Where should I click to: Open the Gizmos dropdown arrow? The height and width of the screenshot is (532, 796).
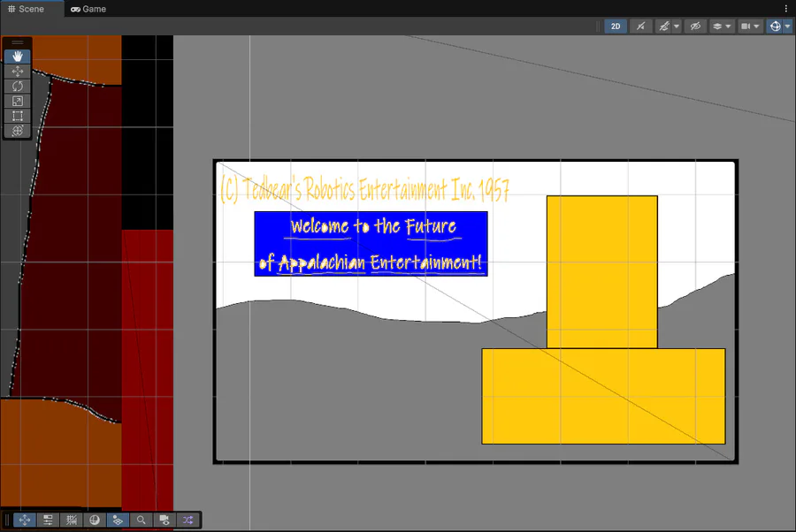coord(787,27)
